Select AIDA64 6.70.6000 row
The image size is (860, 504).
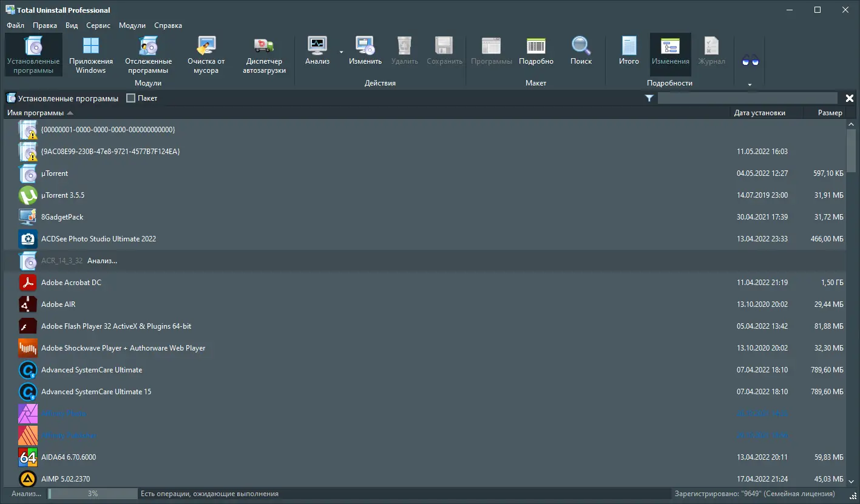(x=425, y=457)
